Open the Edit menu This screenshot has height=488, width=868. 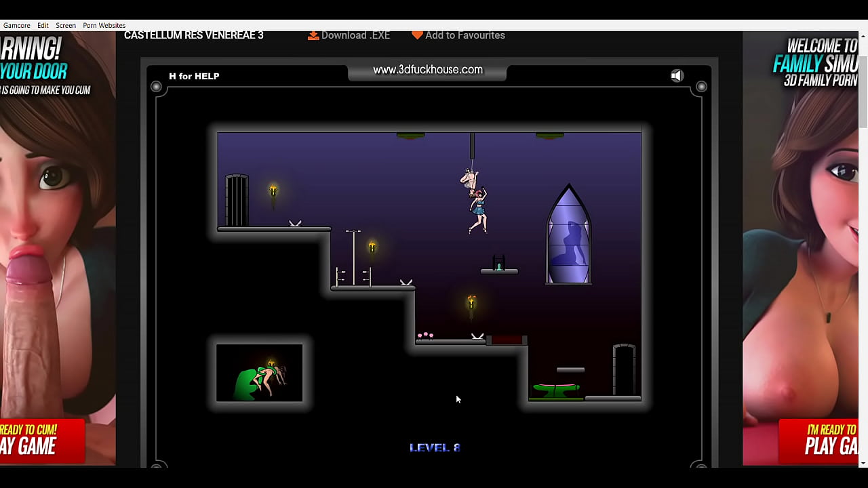(x=43, y=25)
